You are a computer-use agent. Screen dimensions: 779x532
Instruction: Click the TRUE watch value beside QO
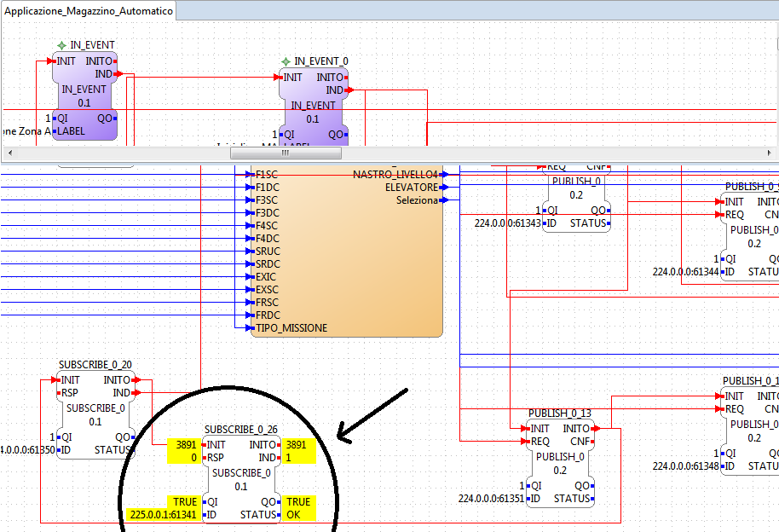(298, 501)
